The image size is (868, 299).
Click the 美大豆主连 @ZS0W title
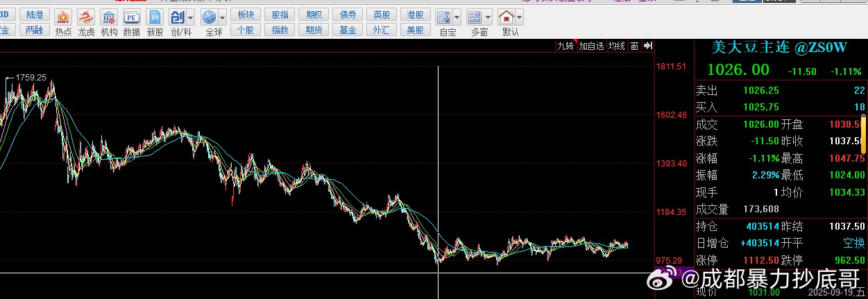(x=780, y=47)
